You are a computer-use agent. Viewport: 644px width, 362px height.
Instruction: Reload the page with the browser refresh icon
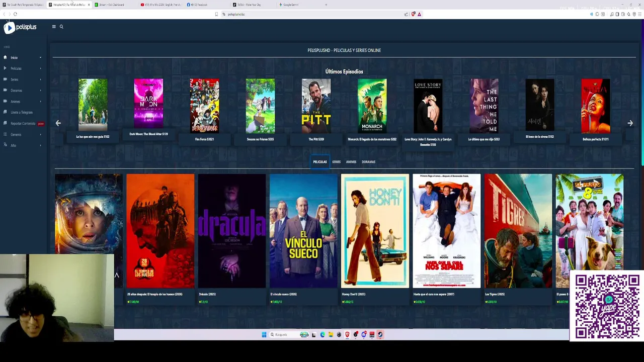[15, 14]
